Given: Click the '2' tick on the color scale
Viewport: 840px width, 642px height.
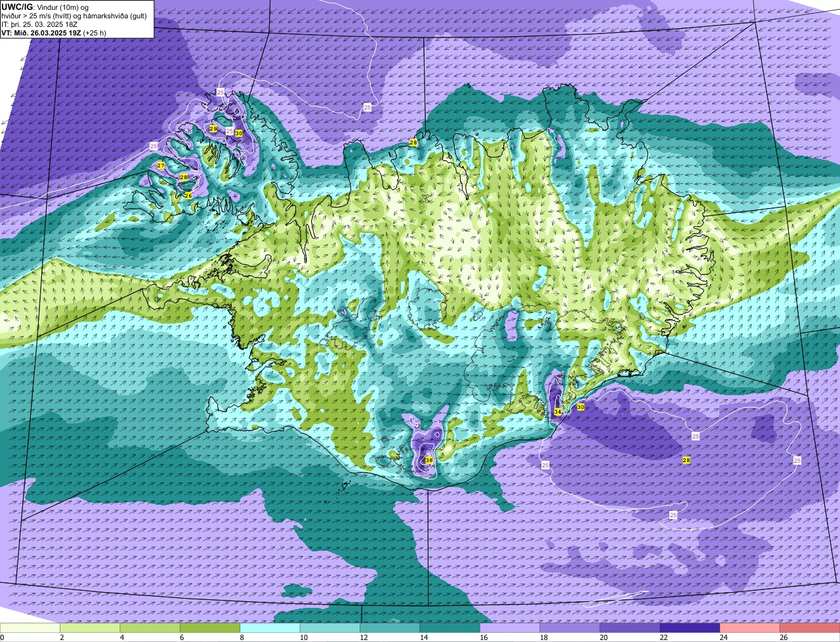Looking at the screenshot, I should click(61, 637).
